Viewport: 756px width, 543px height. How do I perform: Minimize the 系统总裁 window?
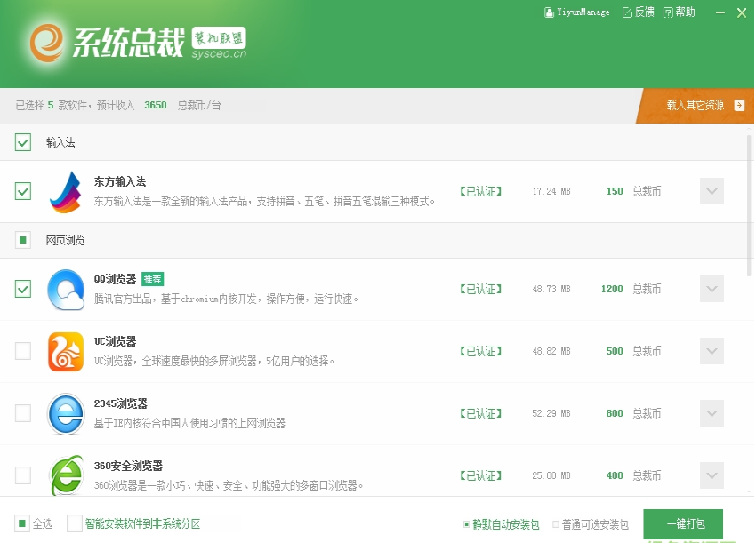pos(720,12)
